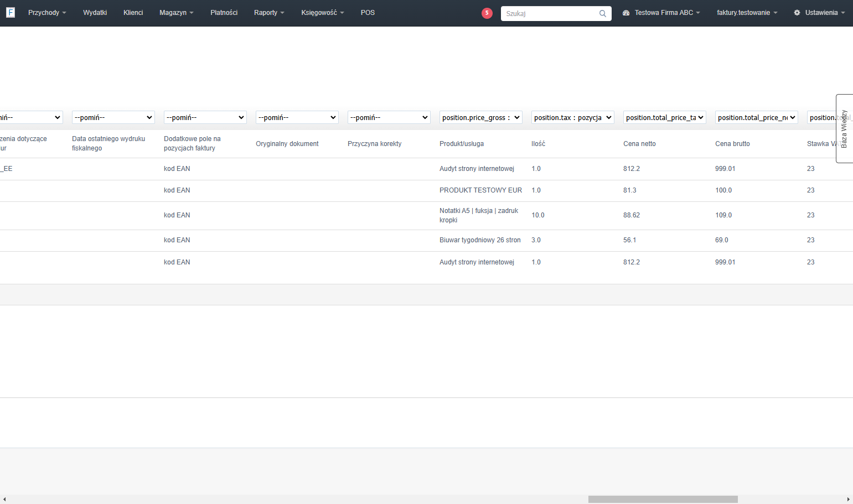Select the Notatki A5 fuksja zadruk kropki cell
This screenshot has height=504, width=853.
pyautogui.click(x=479, y=215)
